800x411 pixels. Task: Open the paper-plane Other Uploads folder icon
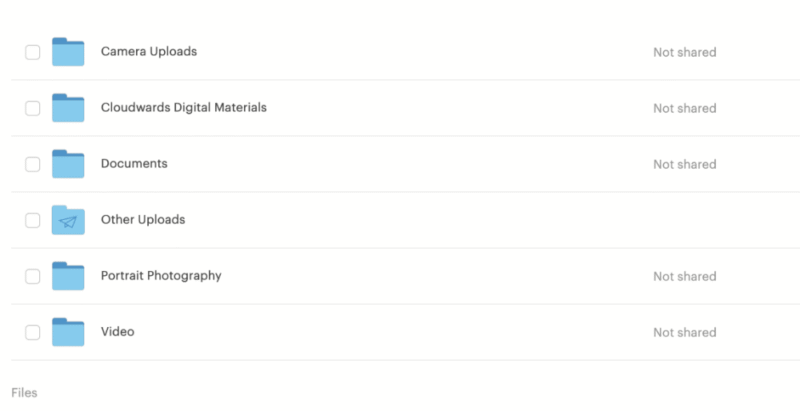[x=68, y=220]
